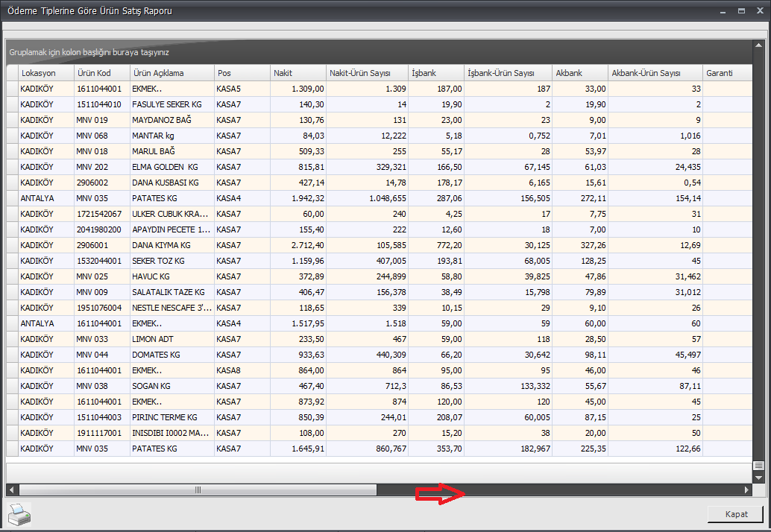Image resolution: width=771 pixels, height=532 pixels.
Task: Click the İşbank-Ürün Sayısı column header
Action: 507,73
